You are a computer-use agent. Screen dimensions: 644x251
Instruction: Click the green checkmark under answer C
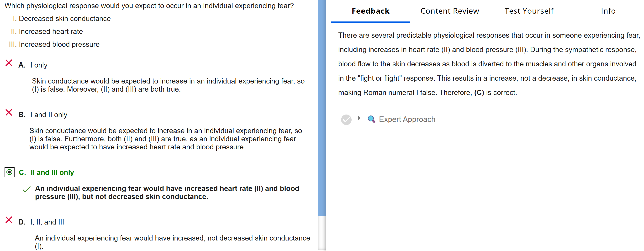point(26,189)
